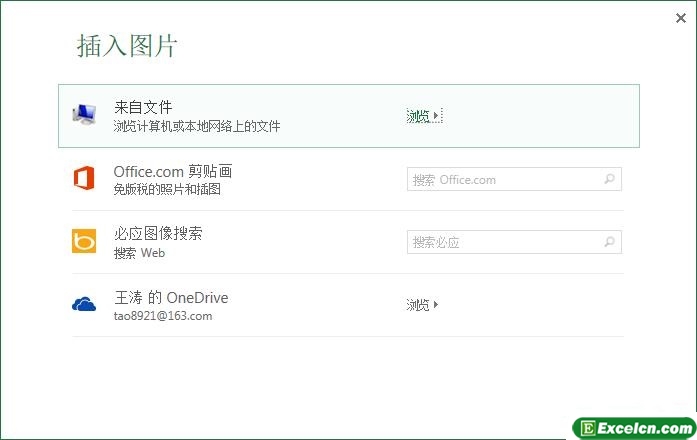Click the 搜索 Web subtitle
This screenshot has width=697, height=440.
[140, 253]
